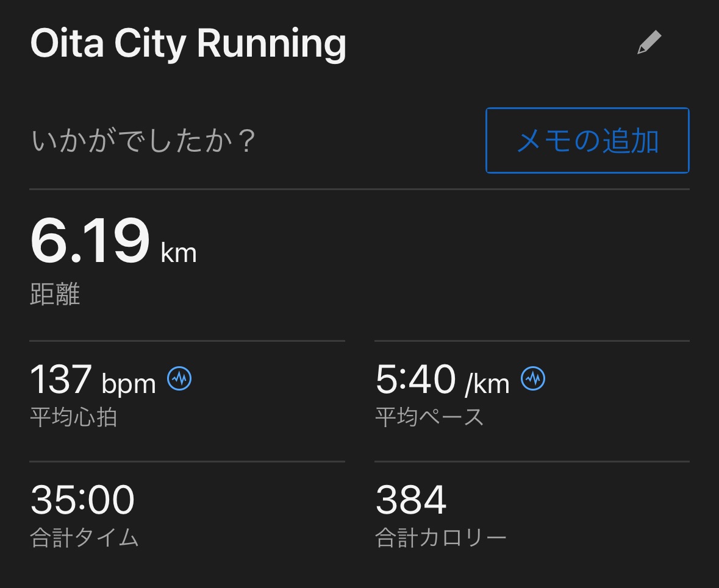
Task: Open the 平均心拍 label
Action: [x=73, y=417]
